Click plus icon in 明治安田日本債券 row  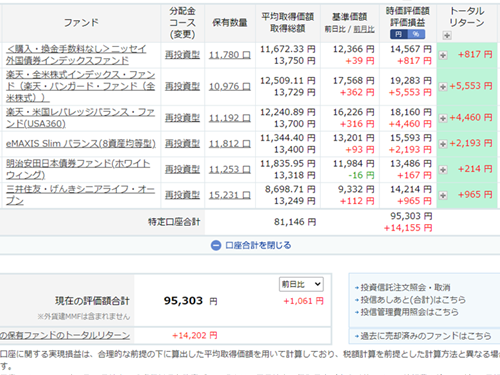click(x=443, y=170)
